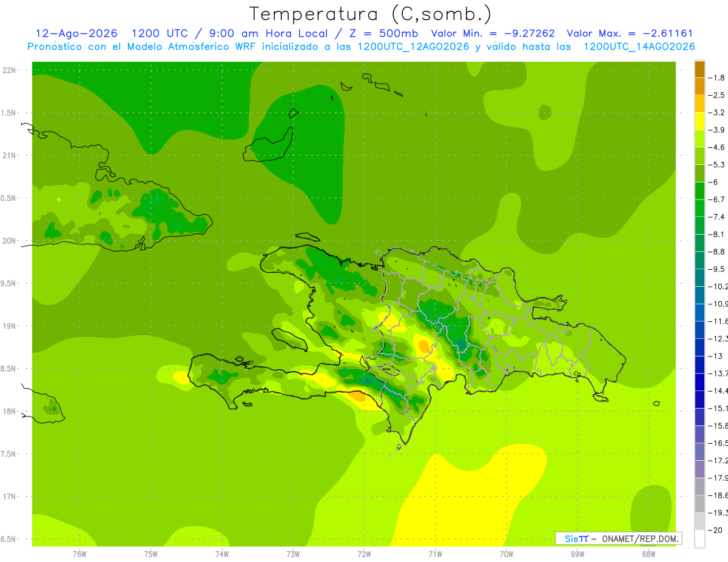Screen dimensions: 728x562
Task: Click the '-3.2' colorbar label
Action: tap(716, 113)
